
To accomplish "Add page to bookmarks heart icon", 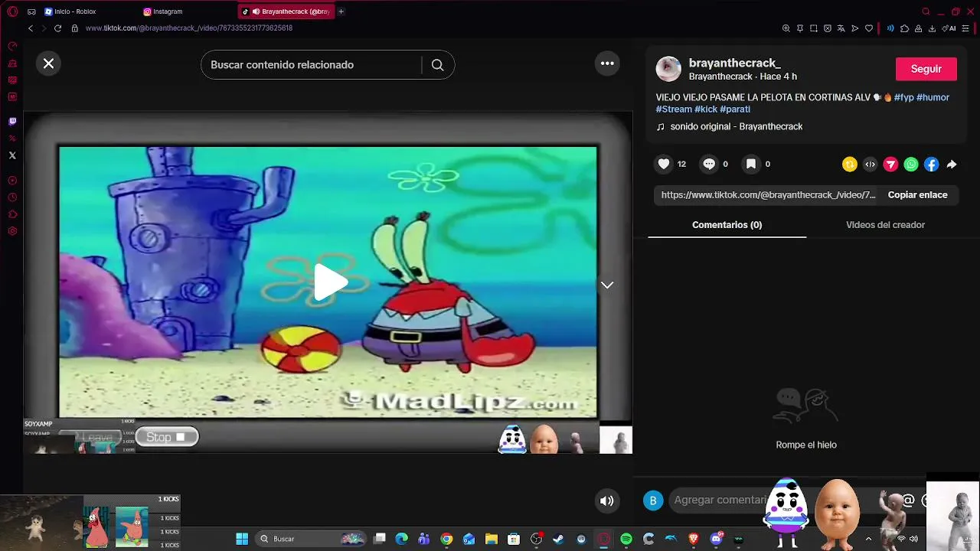I will [869, 28].
